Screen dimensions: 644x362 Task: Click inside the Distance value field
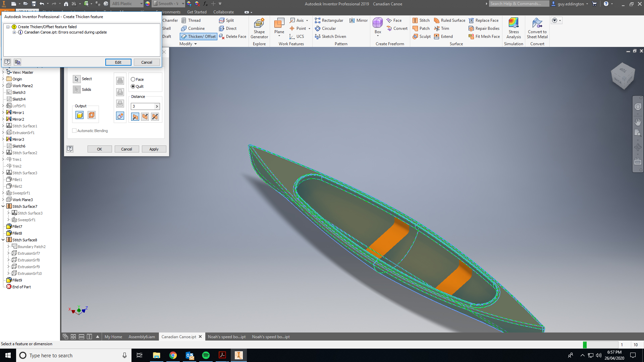click(x=143, y=106)
